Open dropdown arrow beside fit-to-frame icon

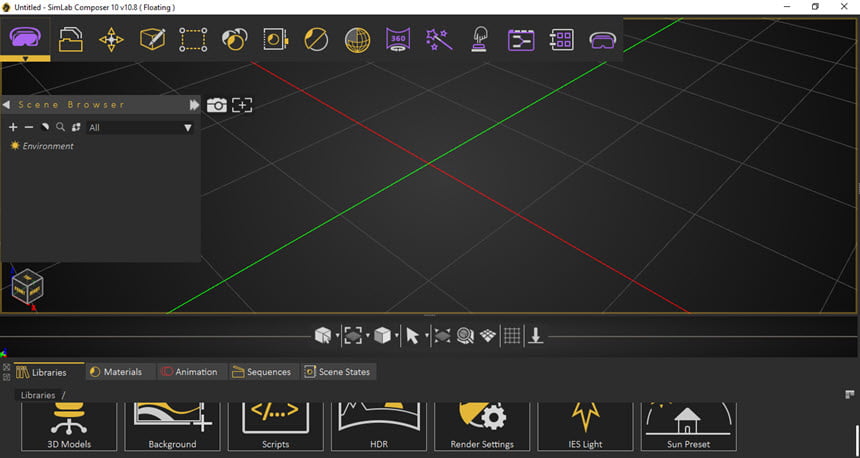click(x=367, y=336)
